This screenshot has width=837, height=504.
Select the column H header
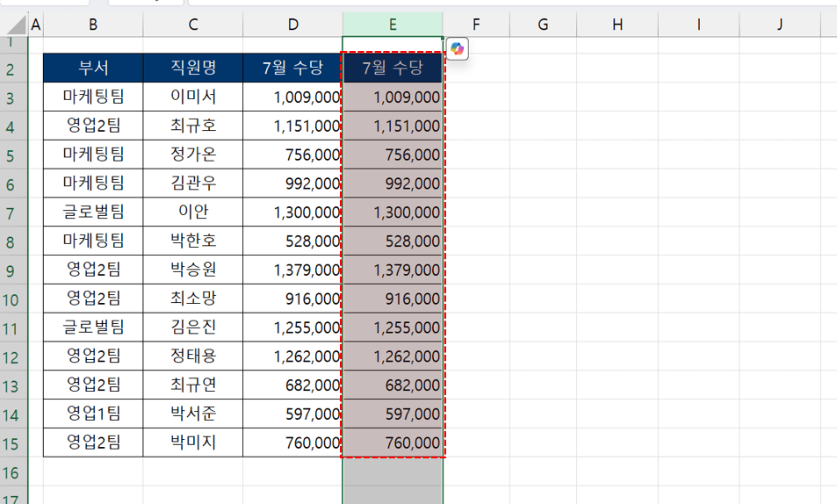[617, 25]
